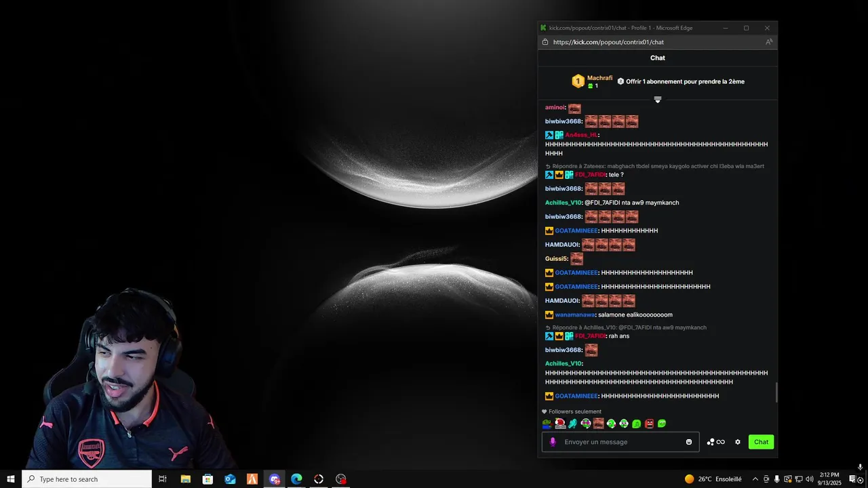Open network status tray icon

click(798, 479)
